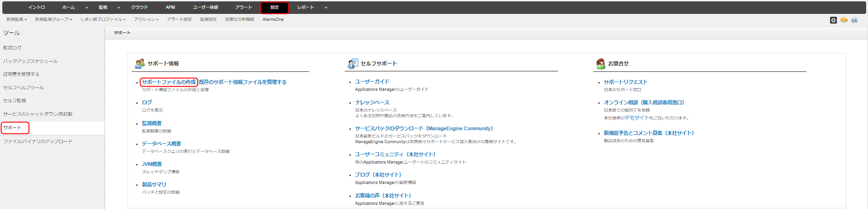Open the APM tab
The height and width of the screenshot is (209, 868).
(171, 7)
